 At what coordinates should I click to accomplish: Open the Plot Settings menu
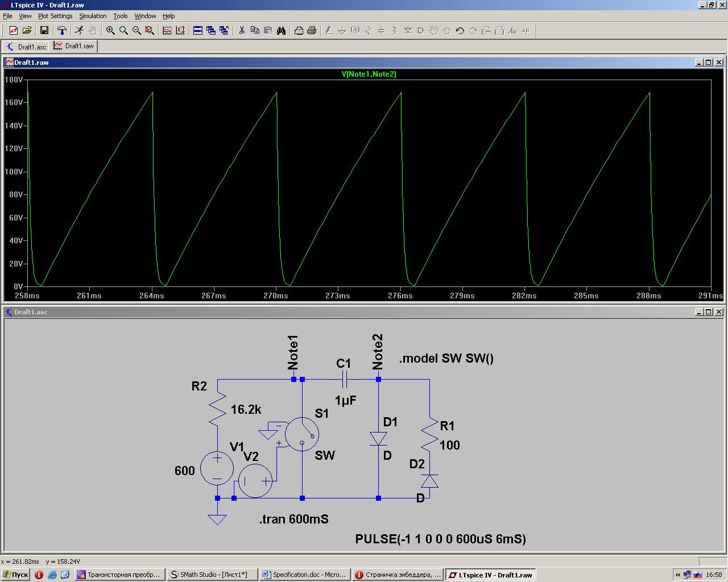click(55, 16)
